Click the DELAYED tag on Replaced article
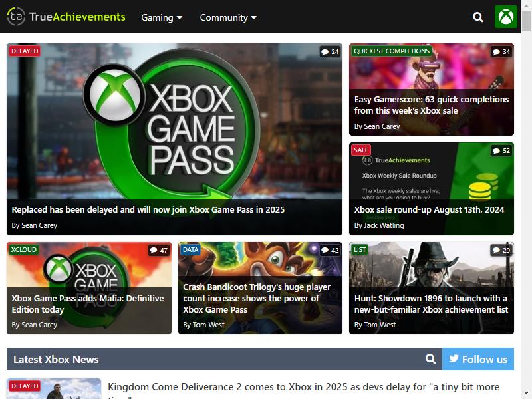Screen dimensions: 532x399 coord(25,51)
